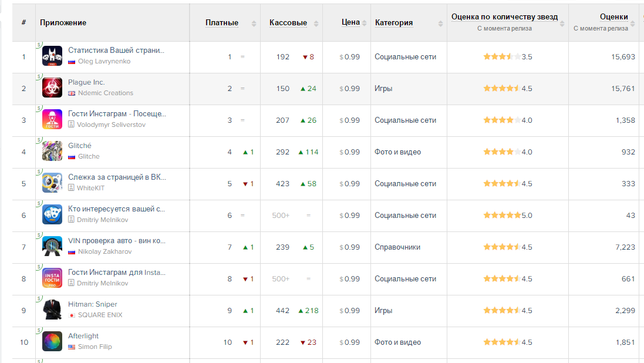The width and height of the screenshot is (644, 363).
Task: Click the flag beside Glitche developer
Action: click(x=72, y=157)
